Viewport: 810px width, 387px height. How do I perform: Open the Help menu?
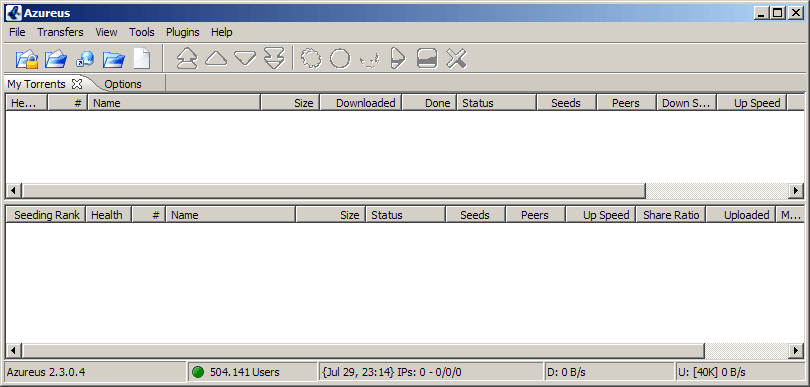(222, 32)
